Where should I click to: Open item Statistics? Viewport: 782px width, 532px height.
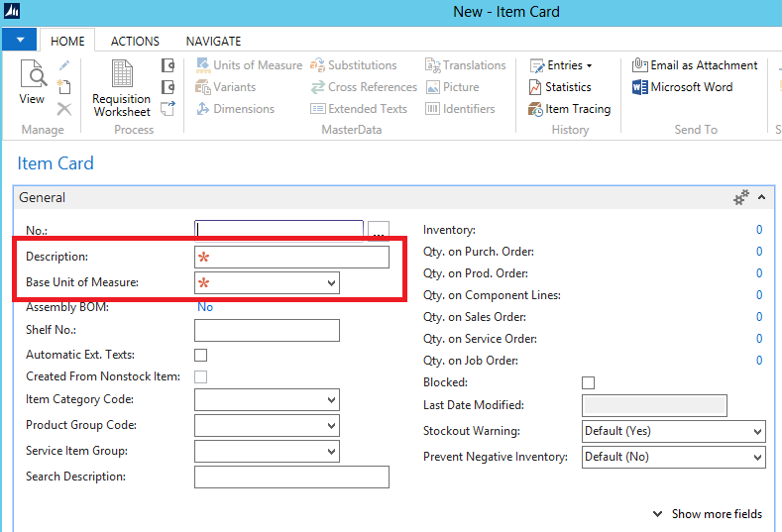click(560, 87)
